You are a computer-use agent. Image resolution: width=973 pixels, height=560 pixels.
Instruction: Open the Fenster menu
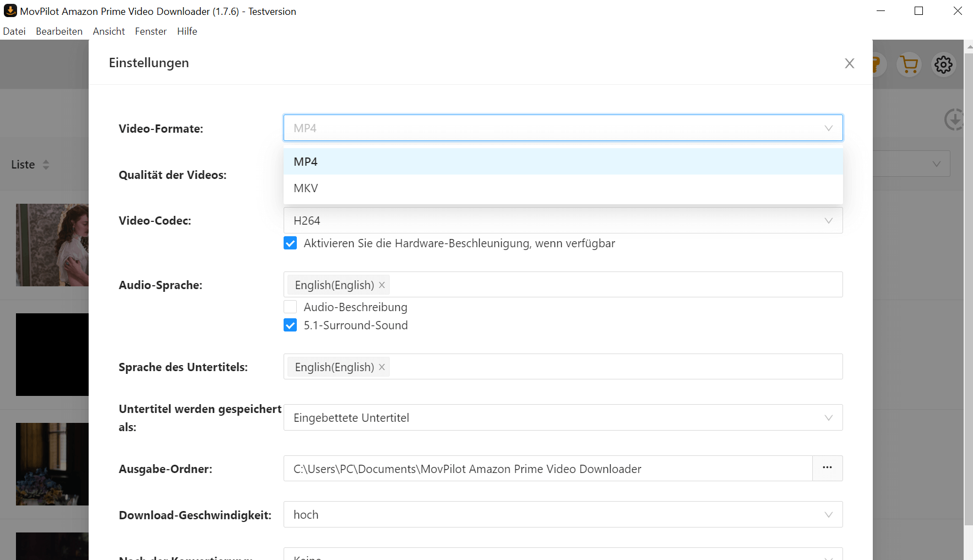click(151, 31)
